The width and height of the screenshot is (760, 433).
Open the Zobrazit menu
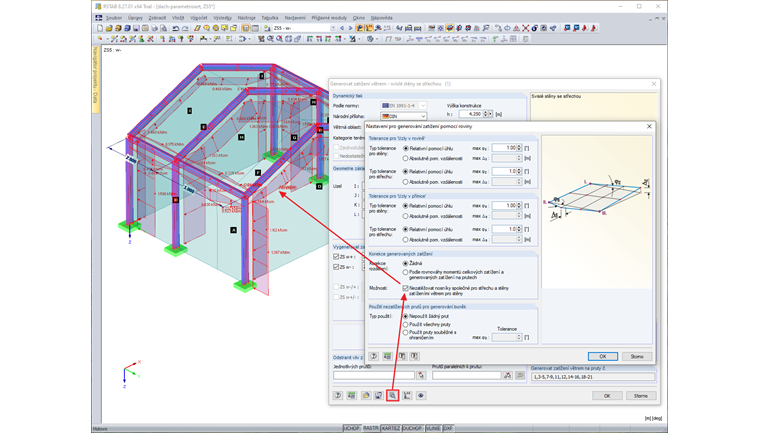click(x=157, y=18)
